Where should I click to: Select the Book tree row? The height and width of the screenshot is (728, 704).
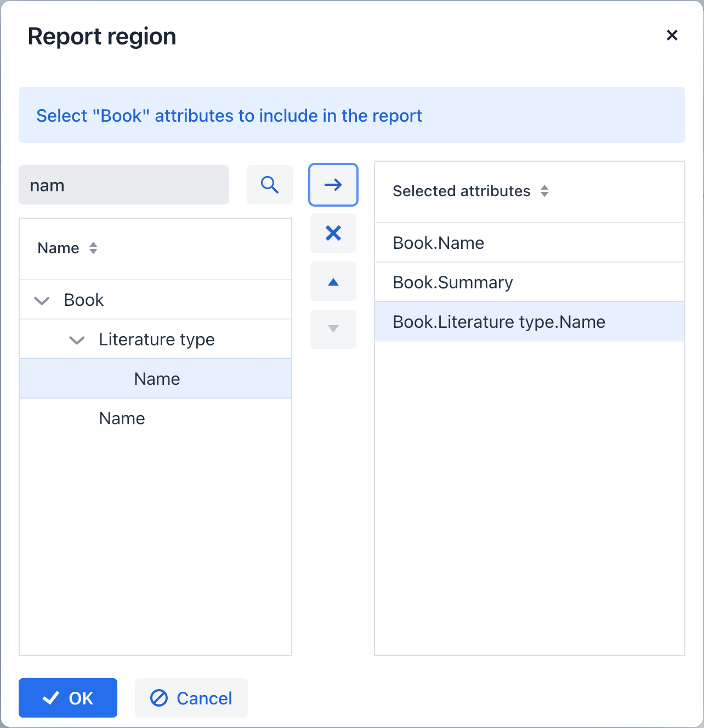coord(156,300)
